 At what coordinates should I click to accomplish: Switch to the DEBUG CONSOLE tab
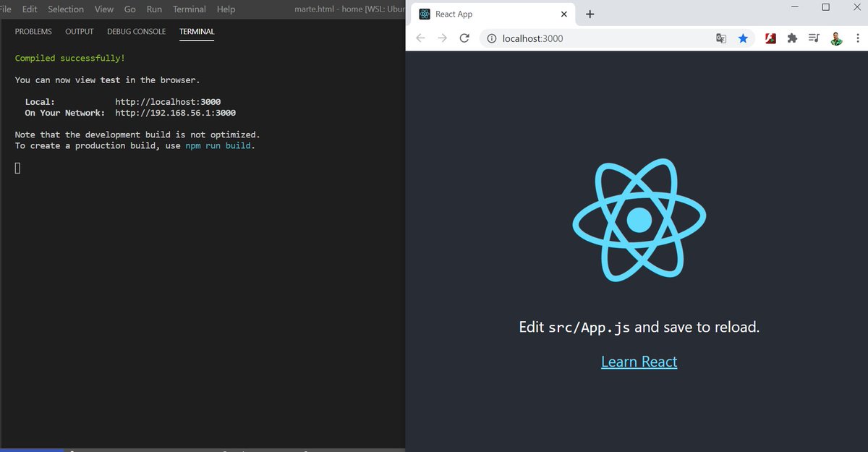[x=137, y=32]
